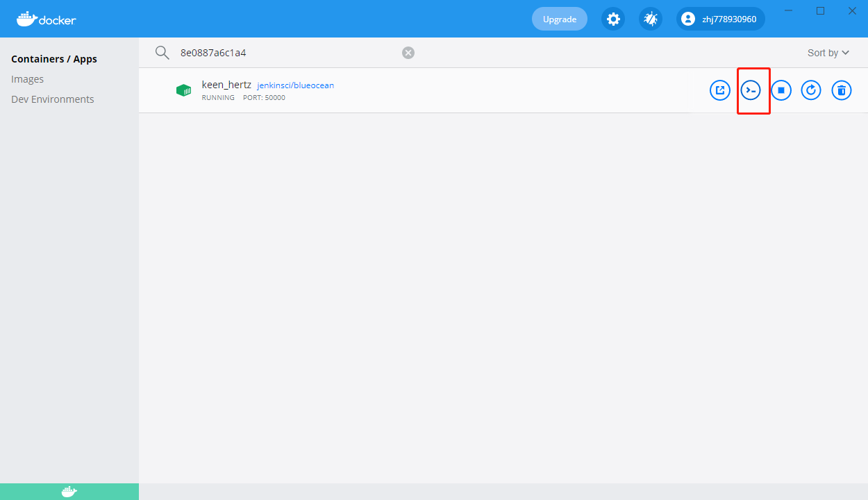Viewport: 868px width, 500px height.
Task: Click the Upgrade button
Action: tap(560, 19)
